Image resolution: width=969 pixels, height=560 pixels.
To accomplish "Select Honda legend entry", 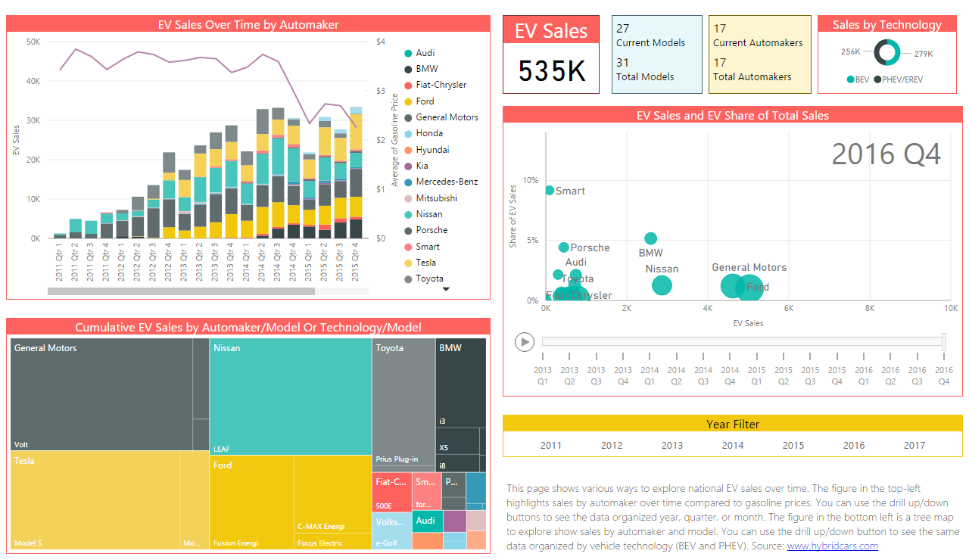I will [x=424, y=133].
